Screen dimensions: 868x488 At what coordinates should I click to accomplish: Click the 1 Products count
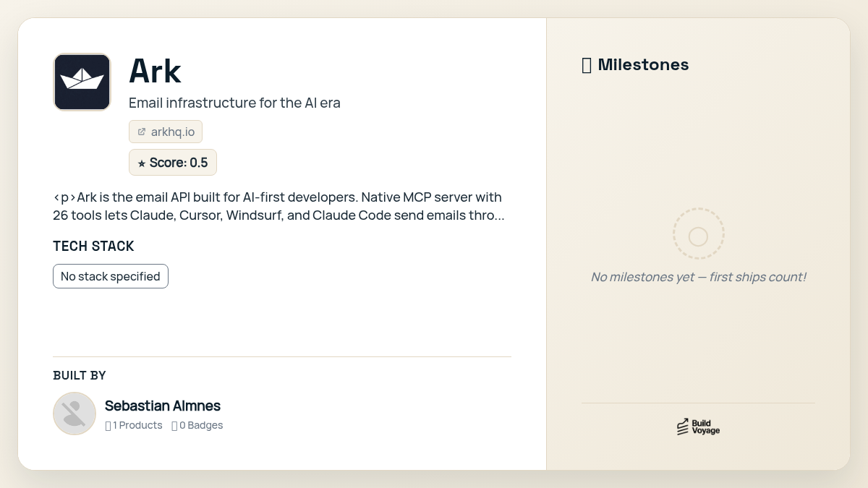(x=134, y=425)
